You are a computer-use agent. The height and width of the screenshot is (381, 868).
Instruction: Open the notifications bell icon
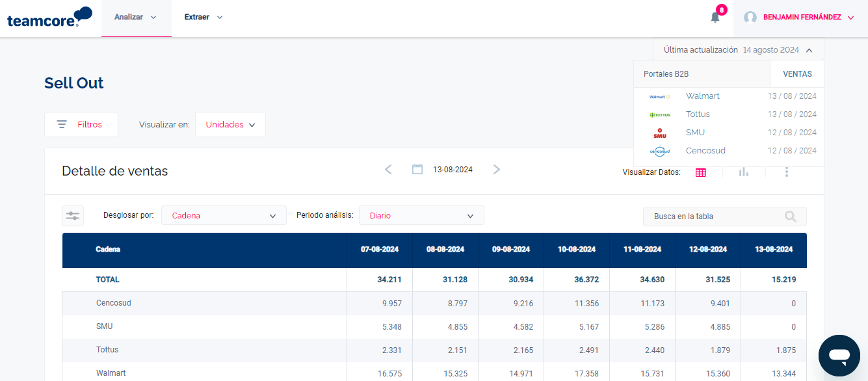click(715, 18)
